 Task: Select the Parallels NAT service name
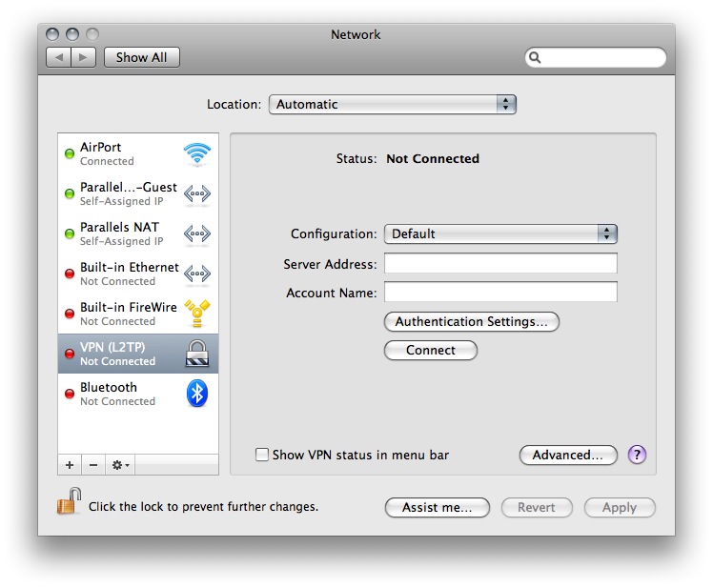pyautogui.click(x=119, y=228)
